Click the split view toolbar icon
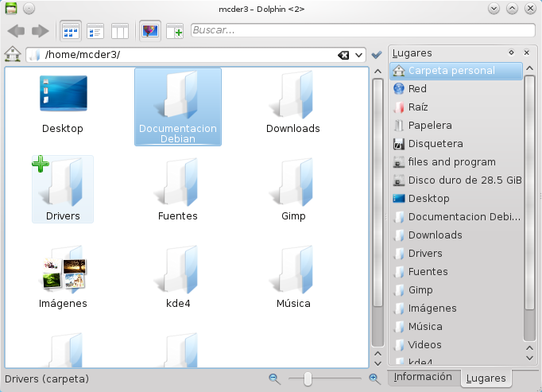 (175, 31)
